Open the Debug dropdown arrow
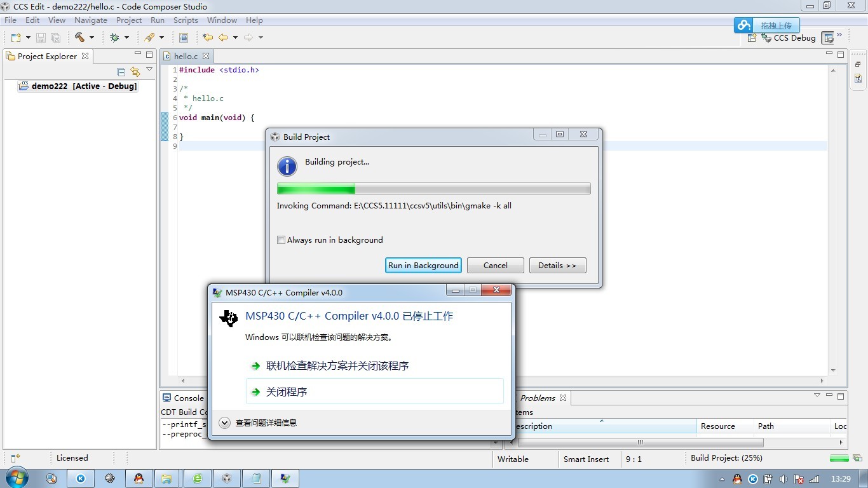 coord(126,37)
